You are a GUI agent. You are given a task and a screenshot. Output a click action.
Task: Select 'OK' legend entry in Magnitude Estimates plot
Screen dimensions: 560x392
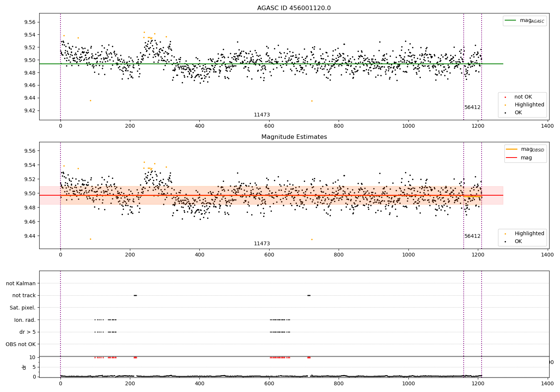tap(518, 242)
